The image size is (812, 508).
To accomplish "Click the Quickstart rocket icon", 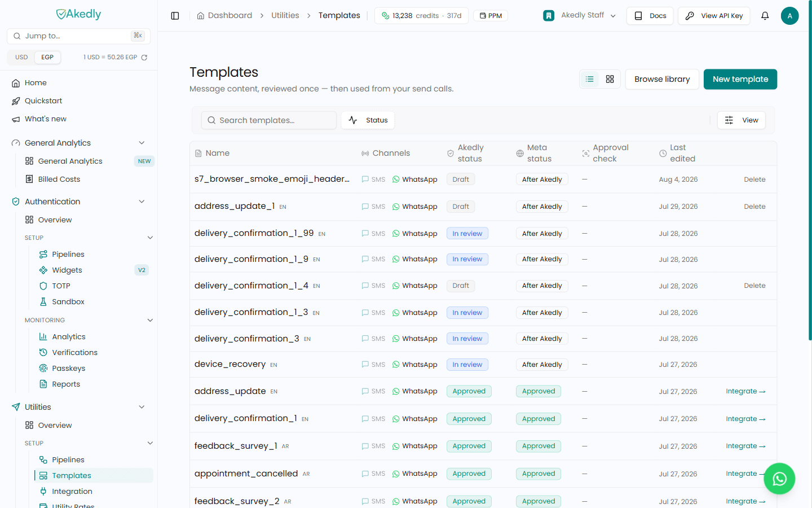I will tap(16, 101).
